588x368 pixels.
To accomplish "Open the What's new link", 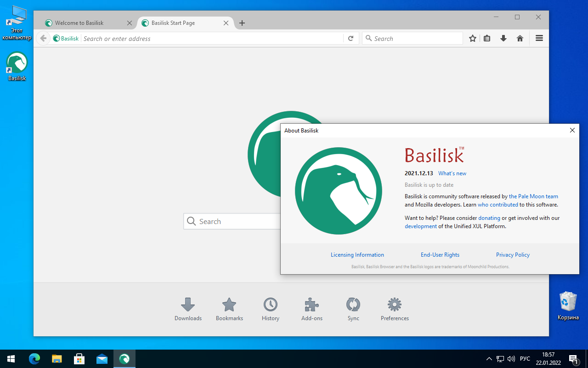I will tap(452, 173).
